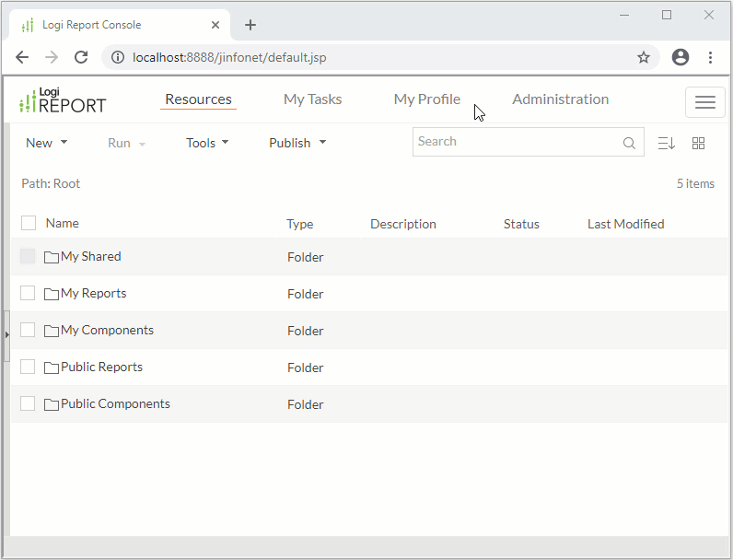The height and width of the screenshot is (560, 733).
Task: Switch to thumbnail grid view icon
Action: pos(698,143)
